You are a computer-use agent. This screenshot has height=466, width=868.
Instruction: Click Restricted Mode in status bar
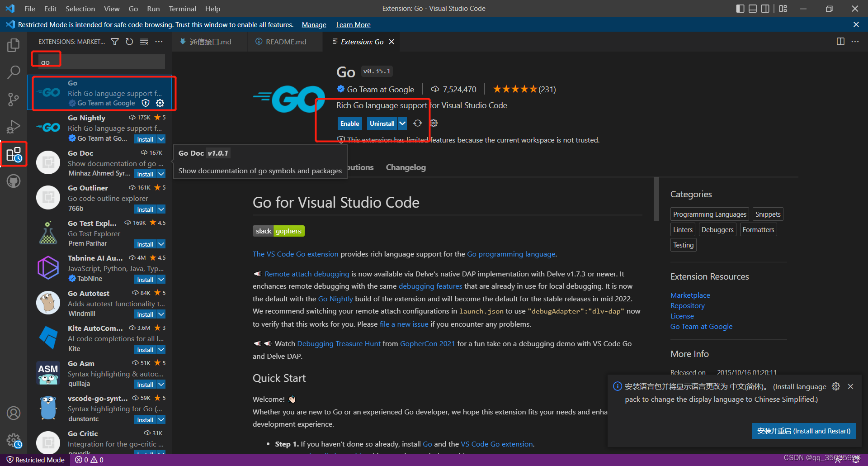coord(36,460)
